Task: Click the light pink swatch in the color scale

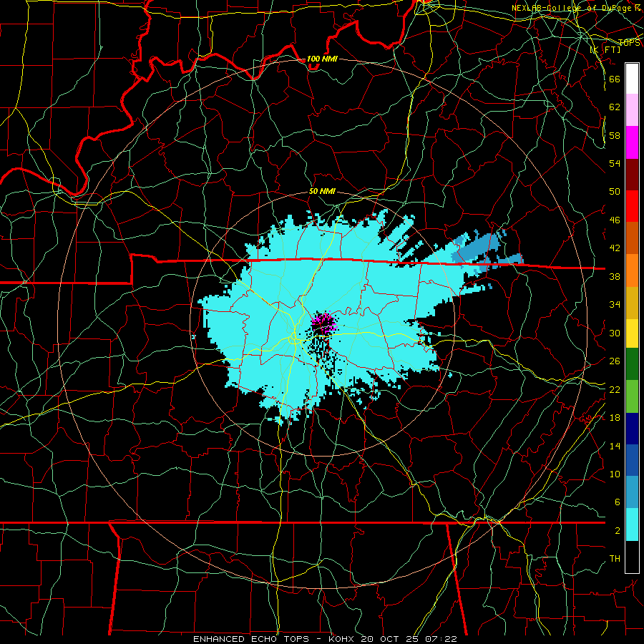Action: 632,110
